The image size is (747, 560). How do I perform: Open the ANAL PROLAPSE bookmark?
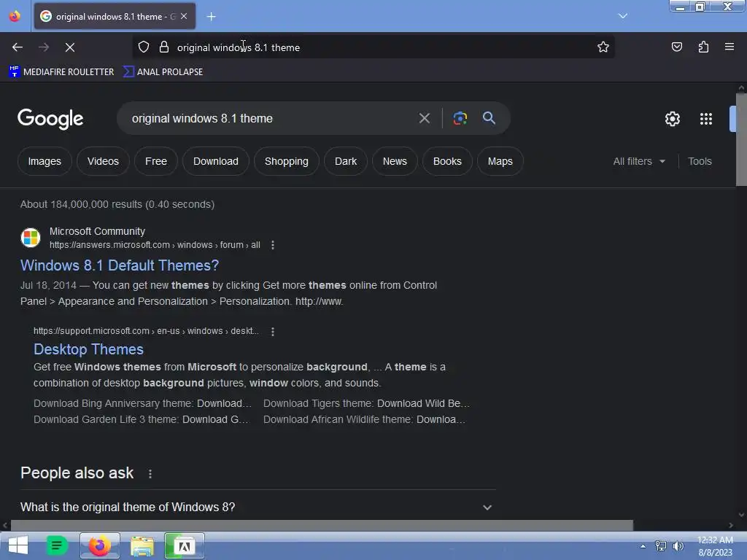pyautogui.click(x=163, y=72)
